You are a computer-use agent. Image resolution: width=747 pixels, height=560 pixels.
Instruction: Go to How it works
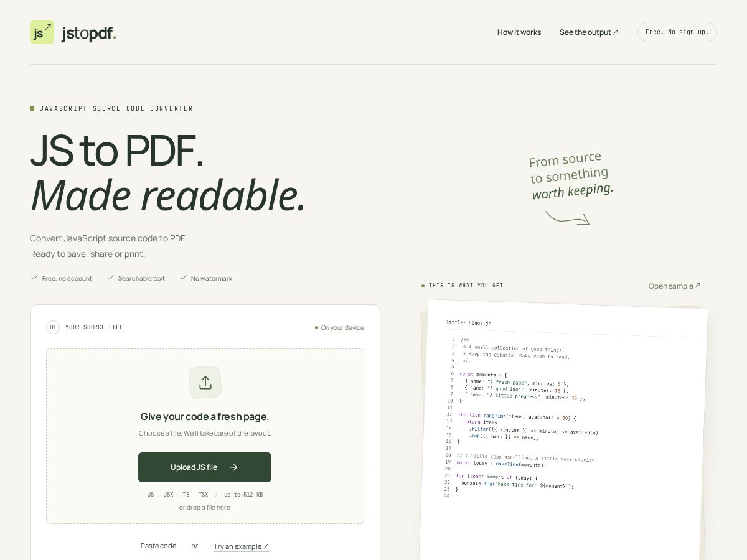tap(519, 32)
